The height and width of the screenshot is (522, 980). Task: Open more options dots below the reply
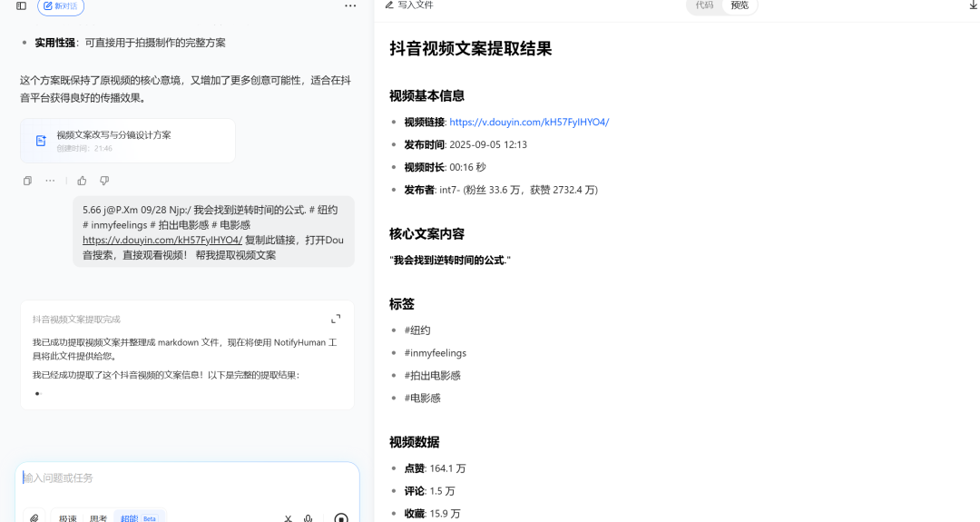(50, 181)
